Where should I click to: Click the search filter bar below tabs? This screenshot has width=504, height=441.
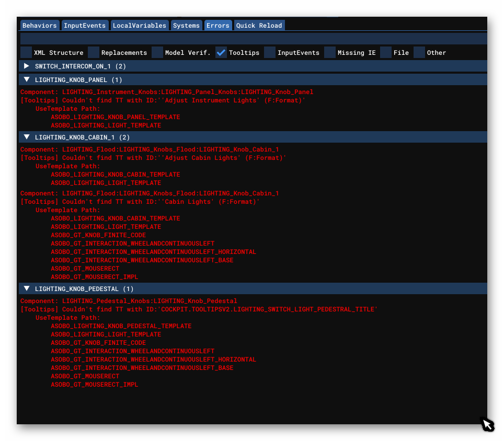coord(254,39)
